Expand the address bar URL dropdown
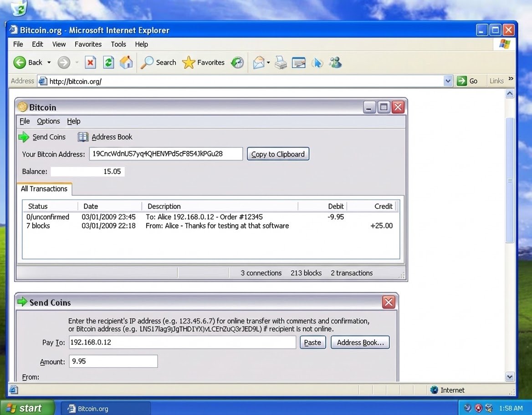This screenshot has height=415, width=532. point(448,81)
